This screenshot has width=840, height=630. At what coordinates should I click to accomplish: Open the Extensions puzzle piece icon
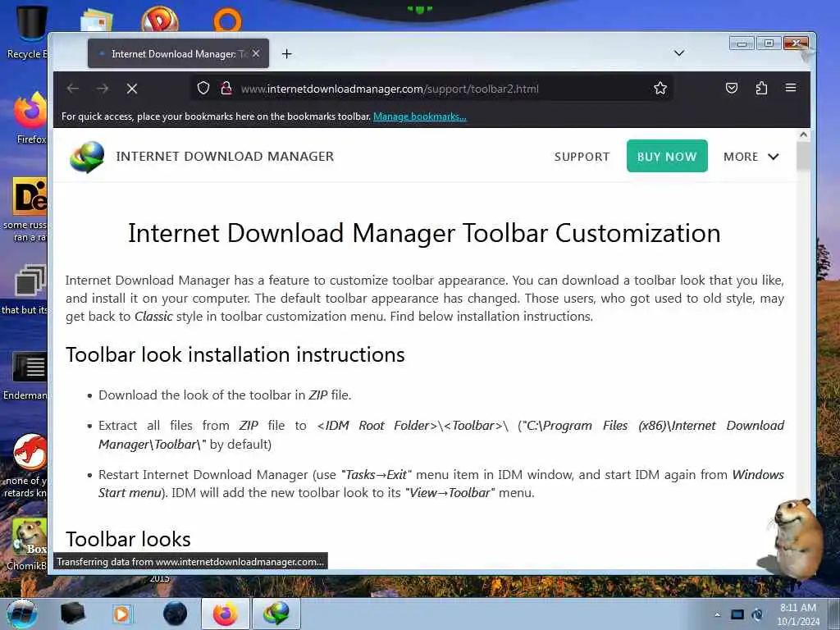(761, 88)
